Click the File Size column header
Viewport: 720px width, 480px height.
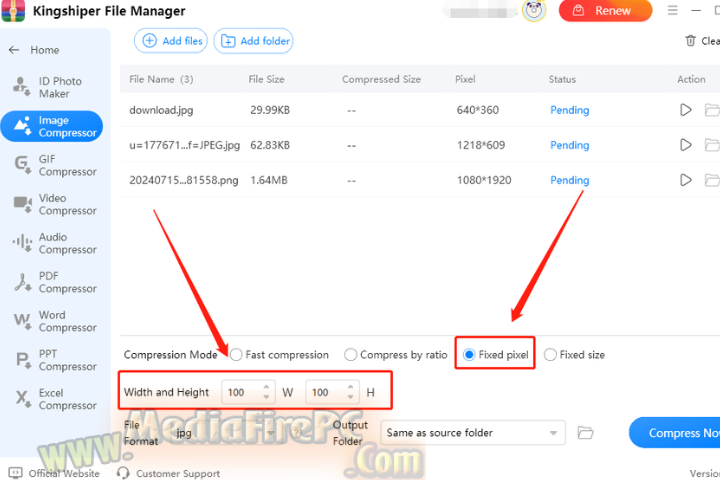pyautogui.click(x=266, y=79)
